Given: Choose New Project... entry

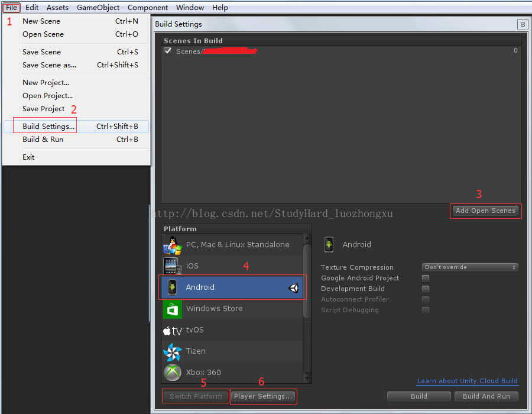Looking at the screenshot, I should click(x=76, y=83).
